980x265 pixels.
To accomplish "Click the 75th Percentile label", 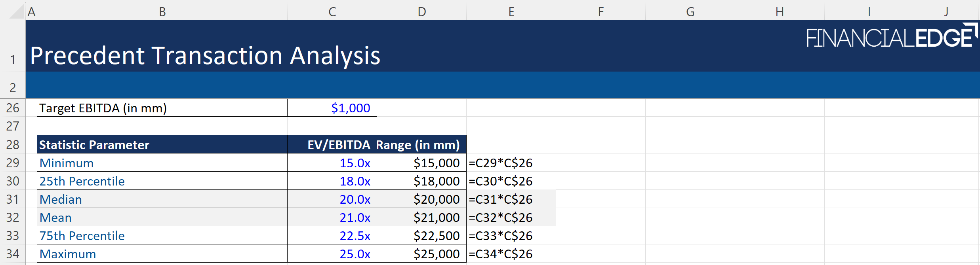I will click(82, 236).
